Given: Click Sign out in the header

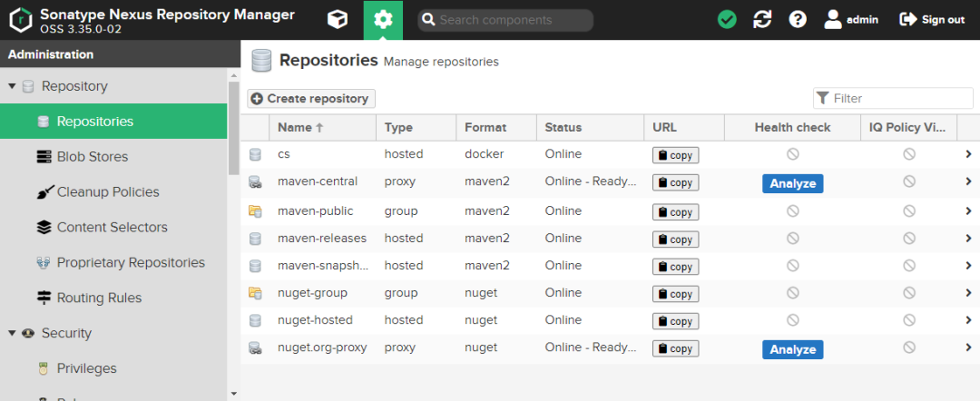Looking at the screenshot, I should pos(932,20).
